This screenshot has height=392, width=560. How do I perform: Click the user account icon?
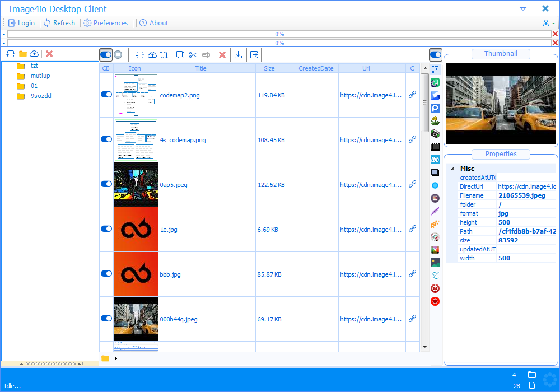point(545,23)
